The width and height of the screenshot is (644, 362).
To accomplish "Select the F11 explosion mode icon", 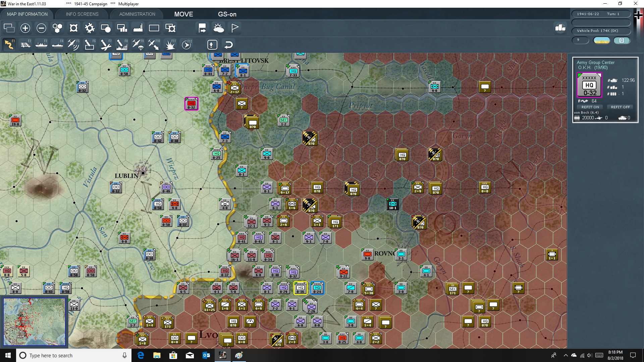I will pos(170,45).
